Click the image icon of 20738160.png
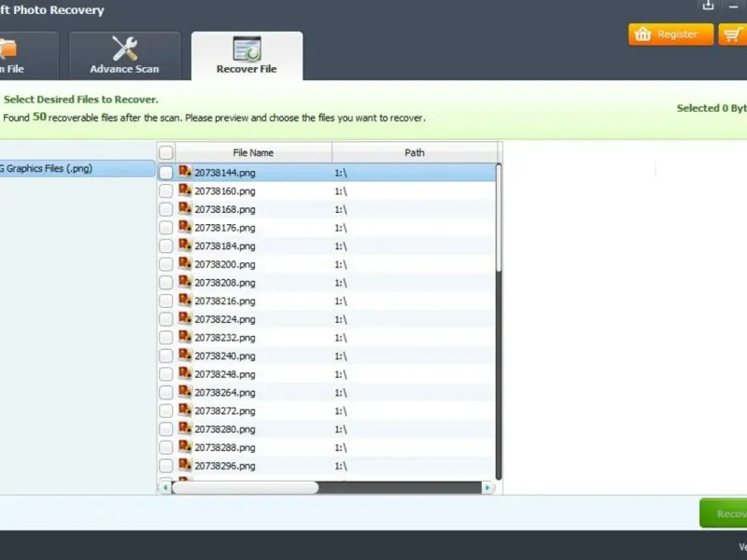 click(185, 190)
